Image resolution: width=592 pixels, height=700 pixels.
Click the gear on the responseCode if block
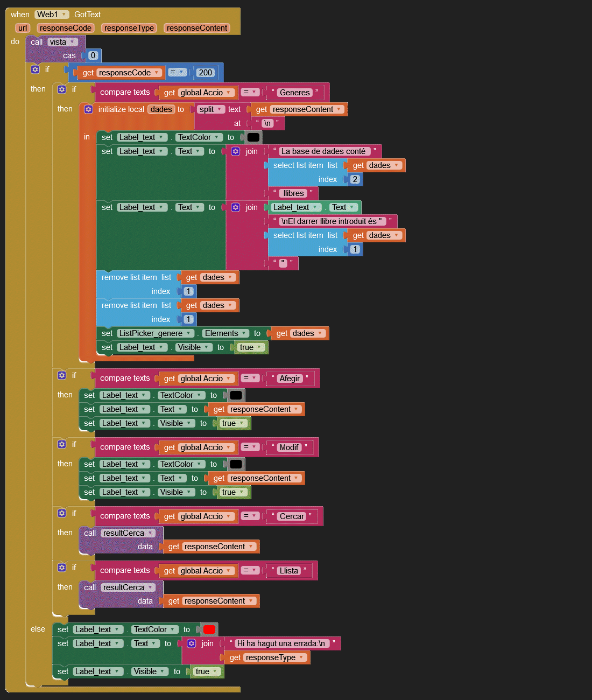[x=35, y=69]
